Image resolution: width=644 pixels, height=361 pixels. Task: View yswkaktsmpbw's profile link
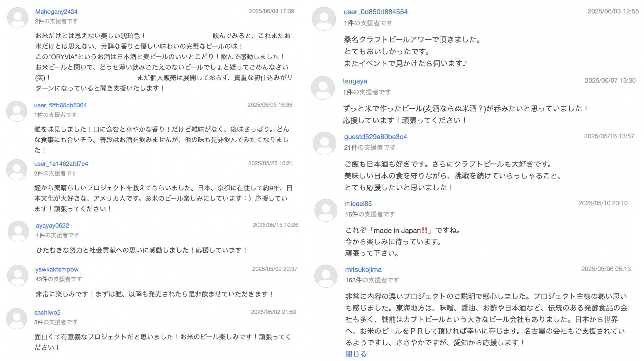(x=57, y=269)
